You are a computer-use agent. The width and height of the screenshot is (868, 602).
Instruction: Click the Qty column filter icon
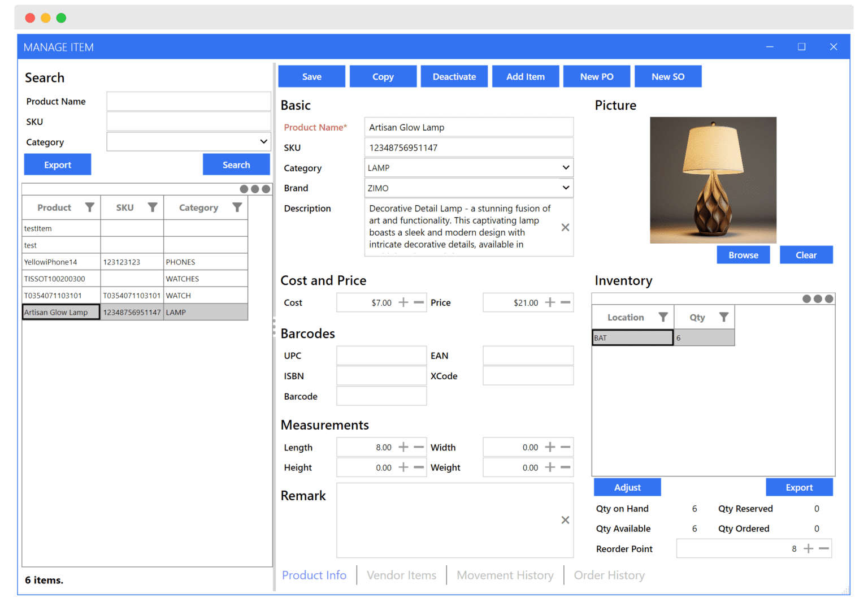pyautogui.click(x=723, y=317)
